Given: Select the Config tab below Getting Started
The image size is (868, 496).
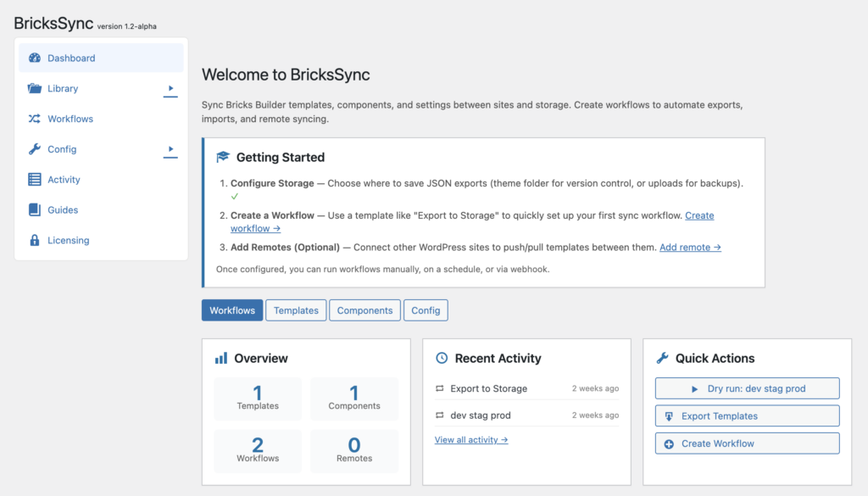Looking at the screenshot, I should click(x=426, y=310).
